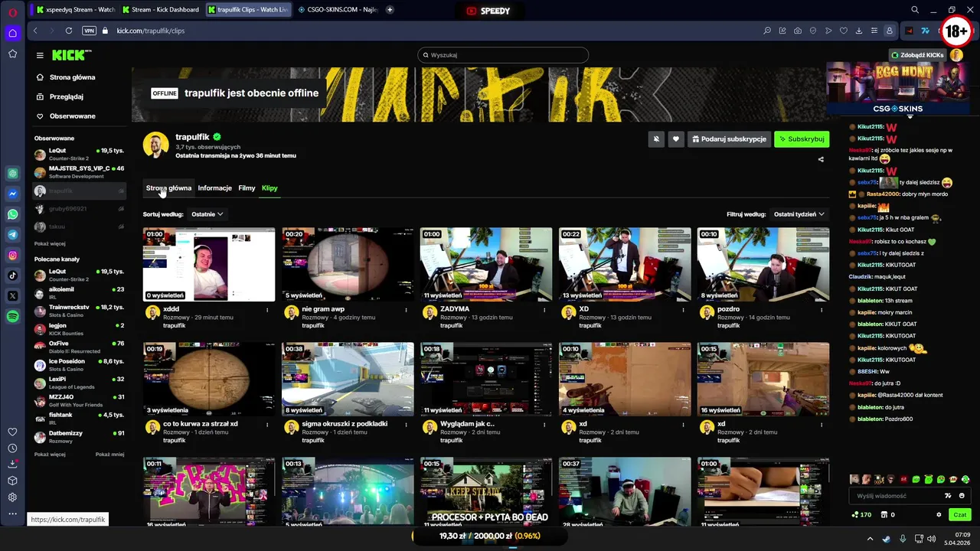Open options menu for xddd clip
Image resolution: width=980 pixels, height=551 pixels.
click(267, 310)
